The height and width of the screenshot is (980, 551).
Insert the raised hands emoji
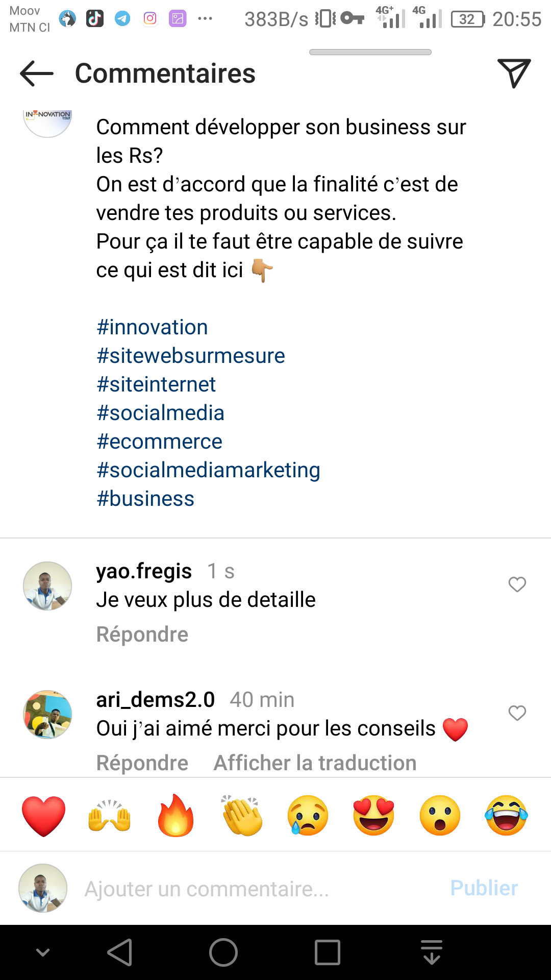[x=110, y=816]
